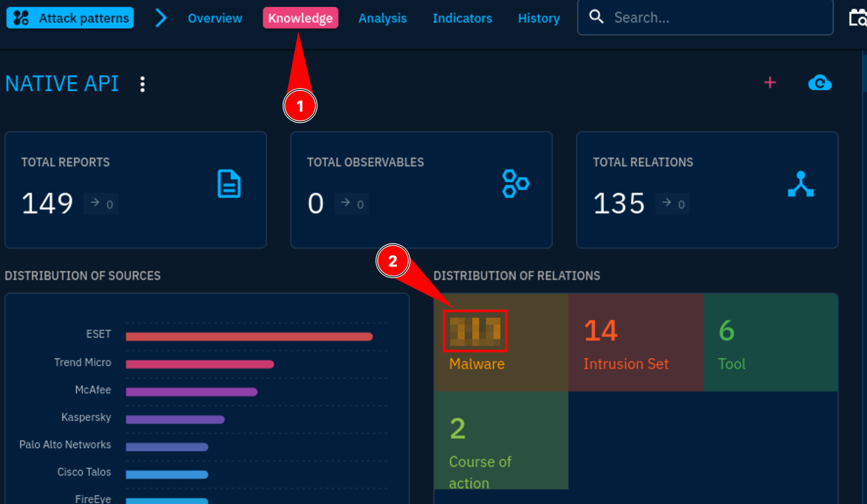Screen dimensions: 867x504
Task: Focus the Search input field
Action: click(x=705, y=17)
